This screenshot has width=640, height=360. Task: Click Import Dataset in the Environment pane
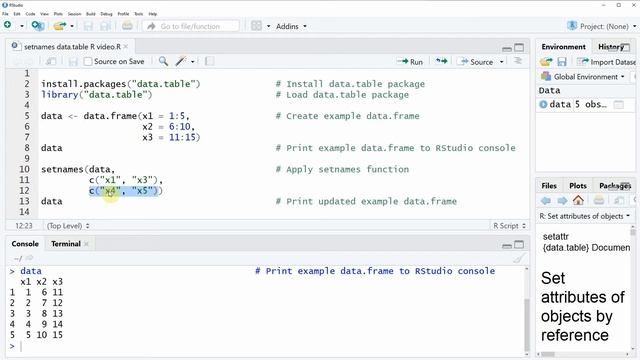607,62
